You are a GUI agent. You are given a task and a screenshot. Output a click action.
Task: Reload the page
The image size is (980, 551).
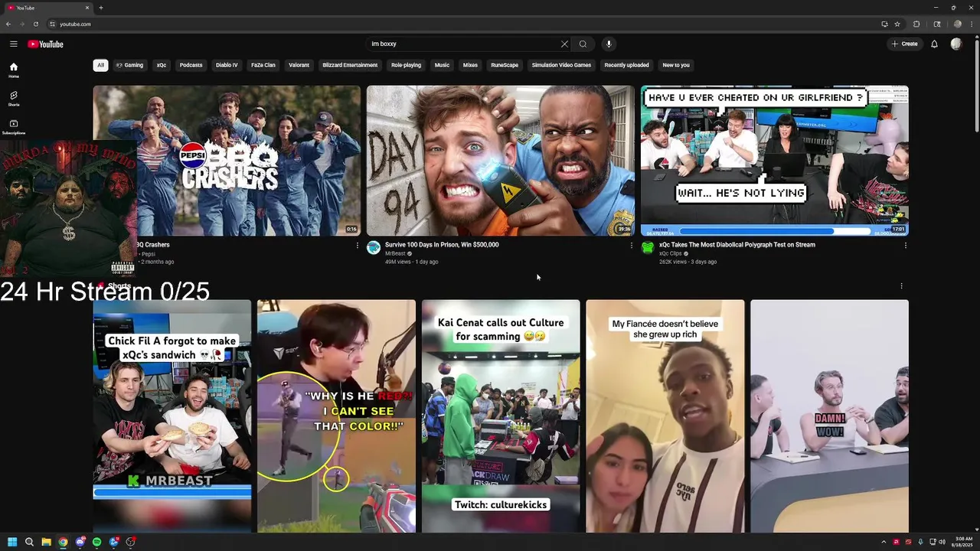pos(35,24)
